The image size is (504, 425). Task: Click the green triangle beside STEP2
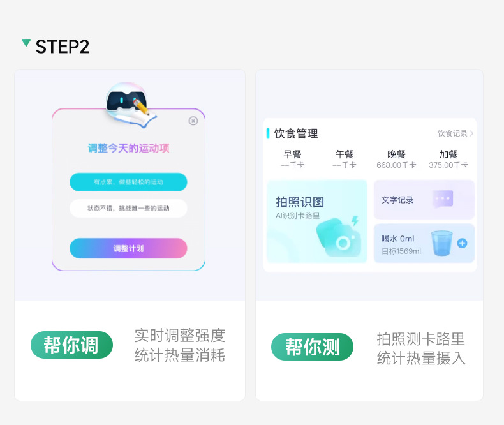point(26,43)
